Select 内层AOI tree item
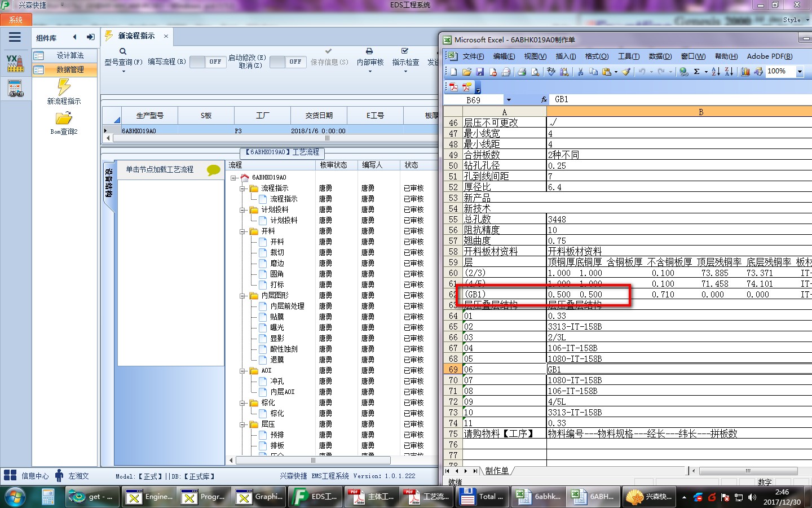The image size is (812, 508). [283, 392]
